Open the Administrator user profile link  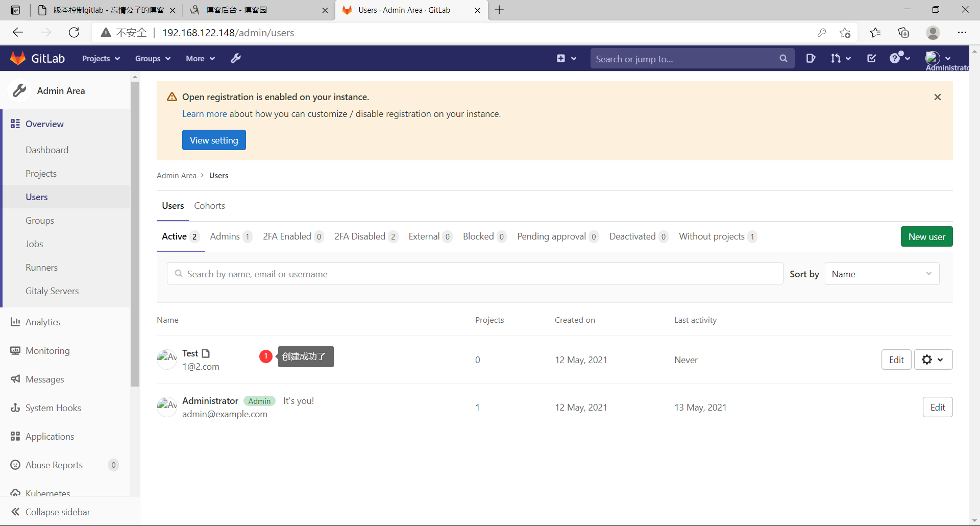(210, 401)
